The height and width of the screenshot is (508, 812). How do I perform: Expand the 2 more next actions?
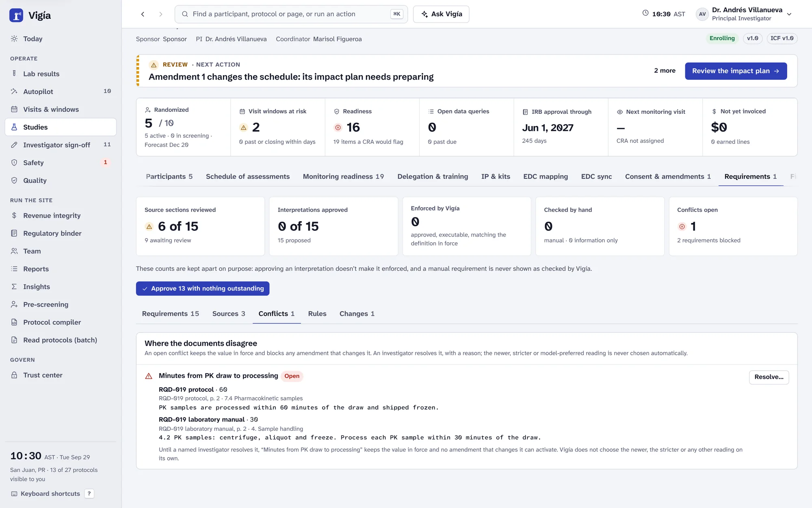pos(665,71)
